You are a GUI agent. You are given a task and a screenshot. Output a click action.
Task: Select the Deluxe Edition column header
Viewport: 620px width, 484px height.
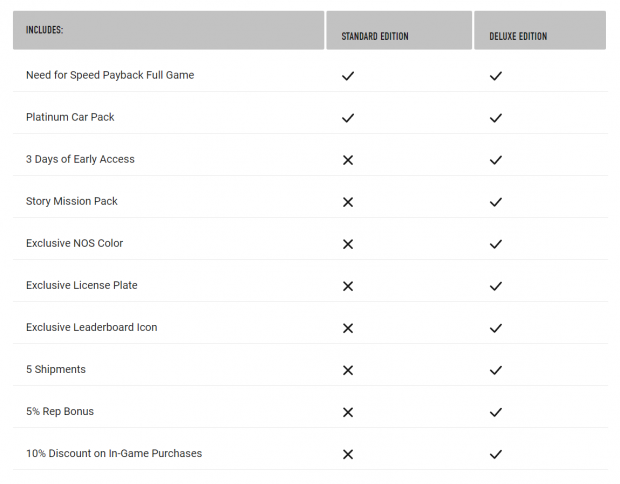(540, 30)
